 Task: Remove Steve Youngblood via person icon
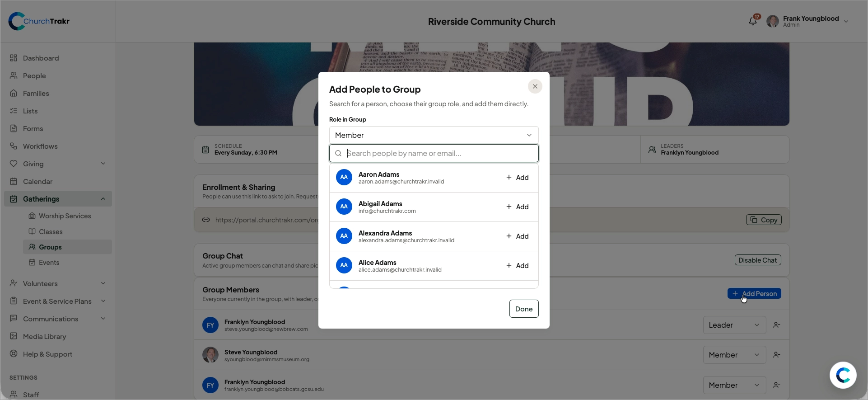777,355
